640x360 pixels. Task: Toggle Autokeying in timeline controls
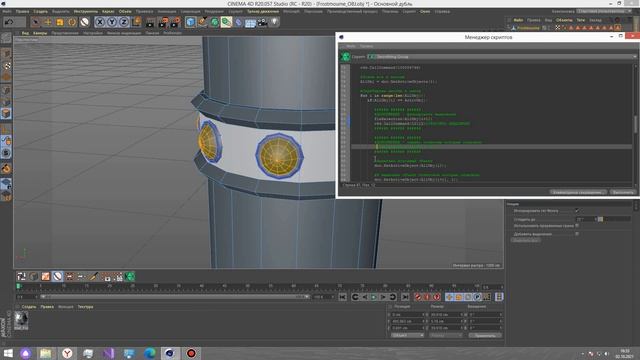click(x=427, y=297)
